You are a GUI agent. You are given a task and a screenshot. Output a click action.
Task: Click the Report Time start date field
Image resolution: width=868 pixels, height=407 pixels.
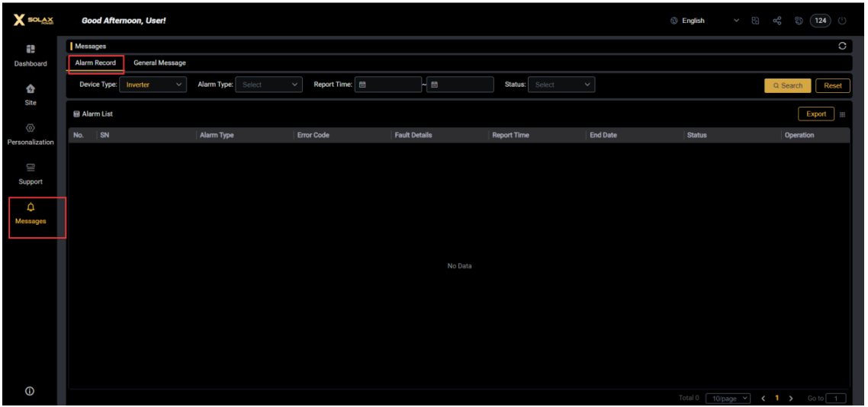click(388, 85)
